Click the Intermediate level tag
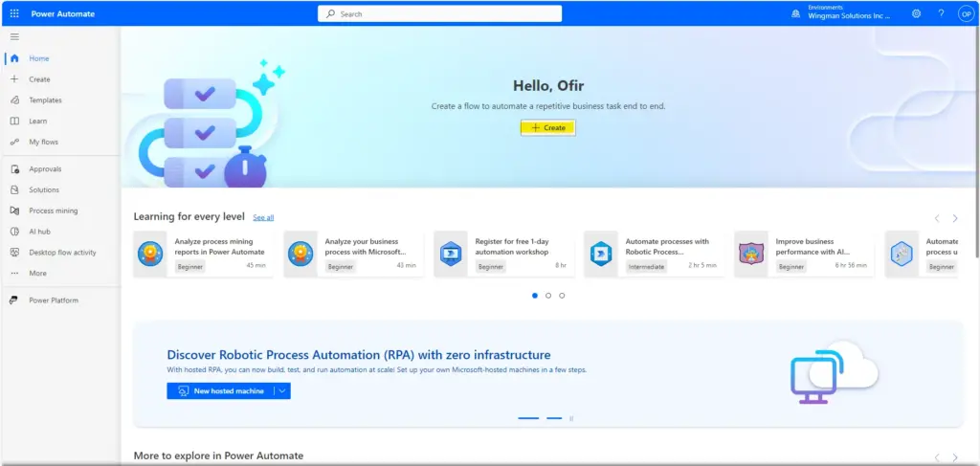 click(646, 267)
